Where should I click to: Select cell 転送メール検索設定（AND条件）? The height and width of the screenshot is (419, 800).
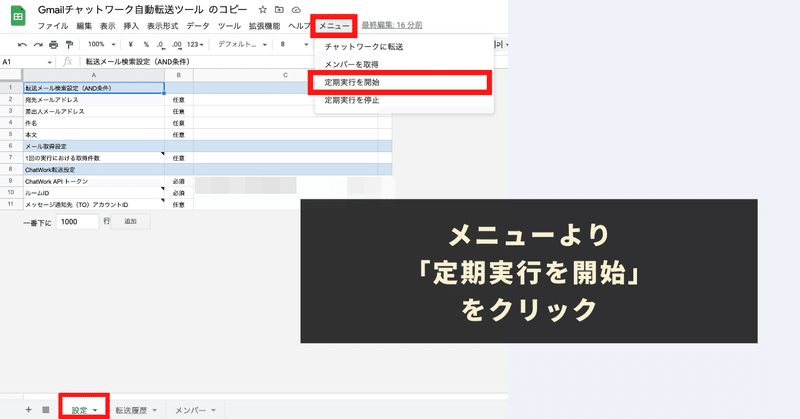(94, 88)
